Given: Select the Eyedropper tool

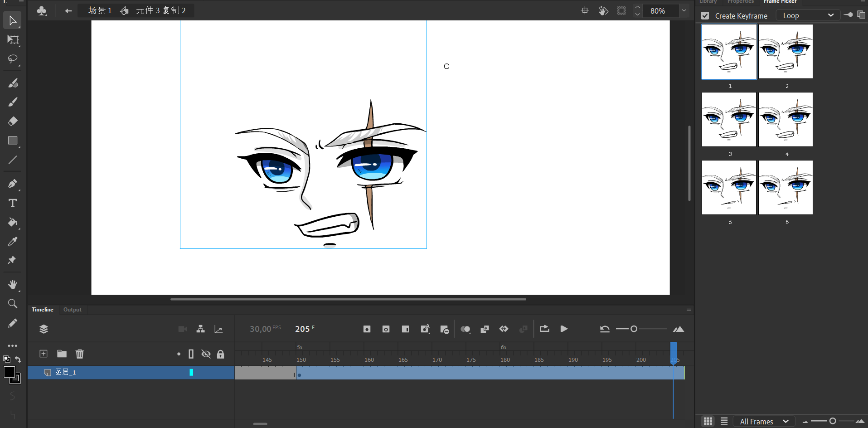Looking at the screenshot, I should [13, 241].
